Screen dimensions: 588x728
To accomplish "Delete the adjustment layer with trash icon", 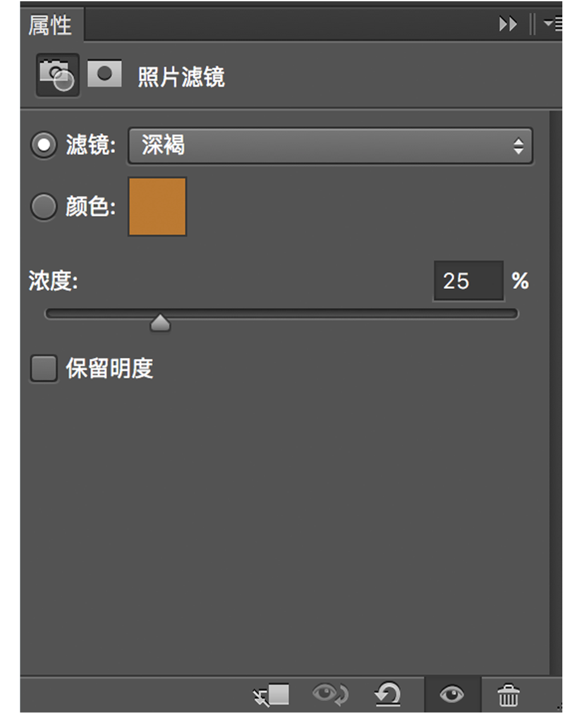I will tap(509, 695).
